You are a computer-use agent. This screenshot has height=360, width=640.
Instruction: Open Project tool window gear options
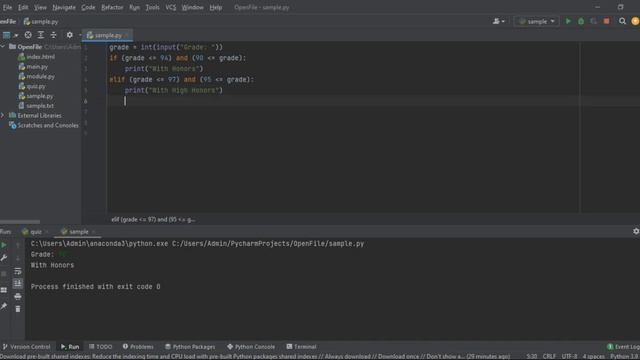[x=69, y=35]
